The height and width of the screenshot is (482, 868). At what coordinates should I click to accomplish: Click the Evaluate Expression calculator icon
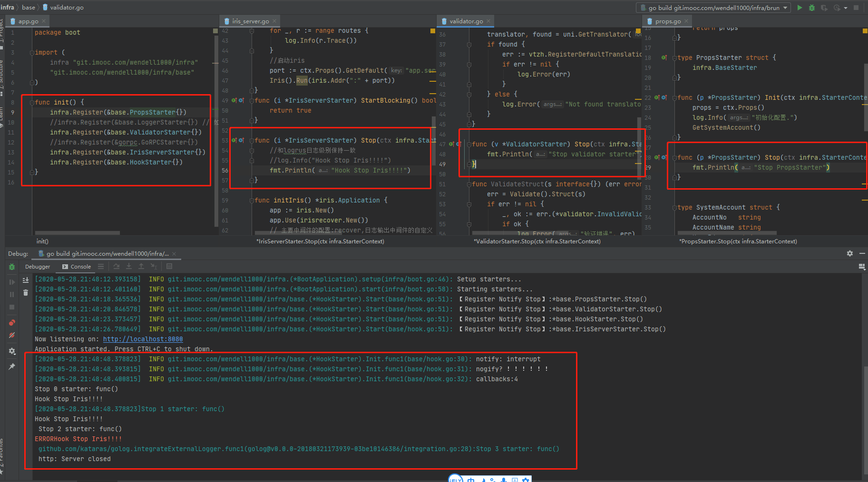click(169, 267)
